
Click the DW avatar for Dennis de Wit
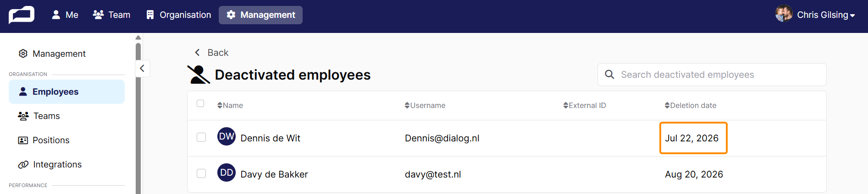coord(227,136)
